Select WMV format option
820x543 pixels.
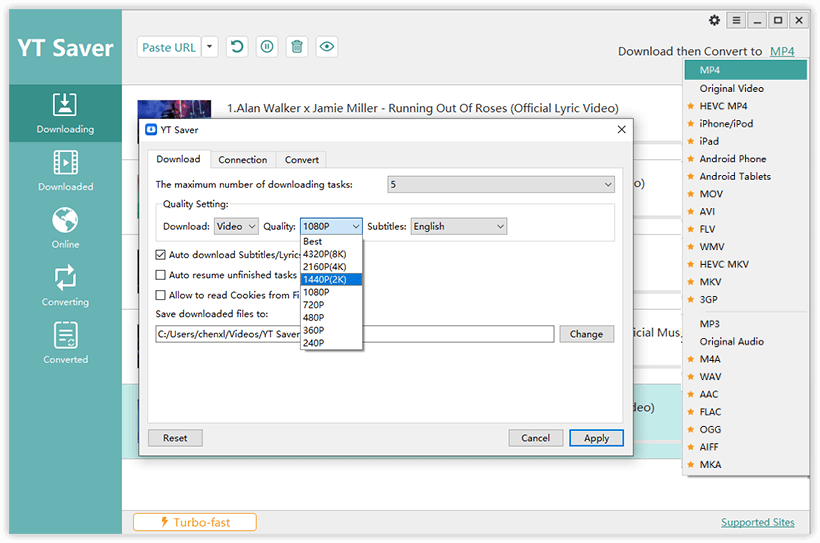click(x=746, y=246)
